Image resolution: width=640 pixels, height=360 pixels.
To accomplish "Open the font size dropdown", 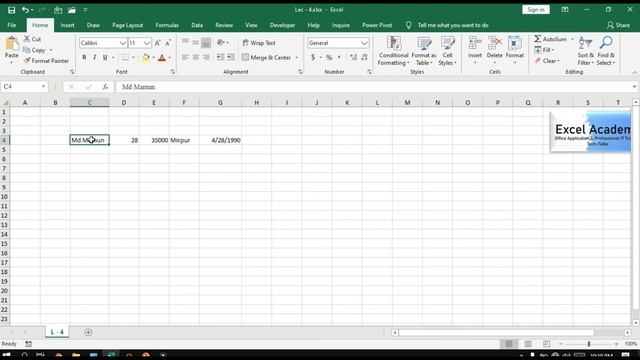I will click(147, 43).
